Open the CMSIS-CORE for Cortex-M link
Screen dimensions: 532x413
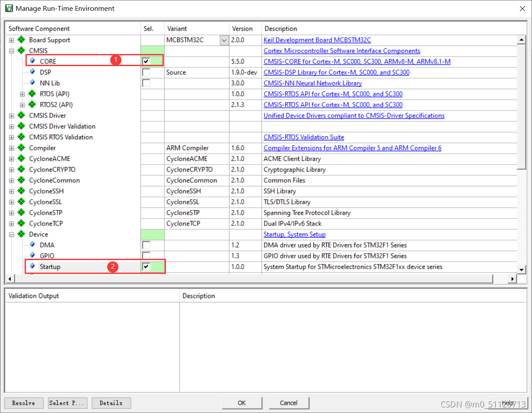357,61
